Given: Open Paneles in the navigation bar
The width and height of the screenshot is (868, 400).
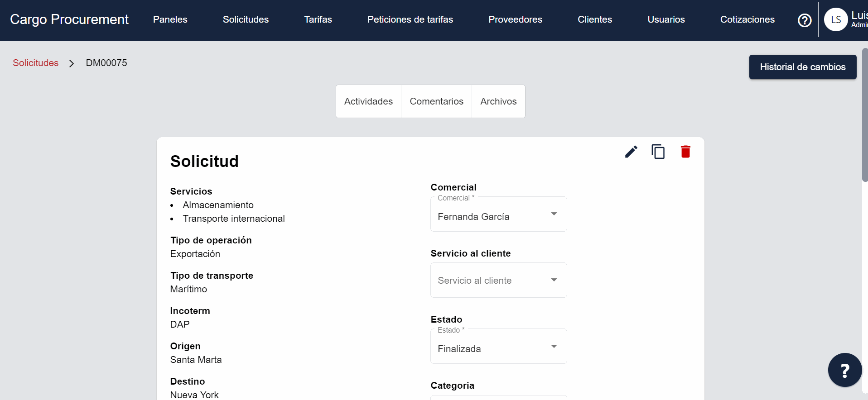Looking at the screenshot, I should (170, 19).
